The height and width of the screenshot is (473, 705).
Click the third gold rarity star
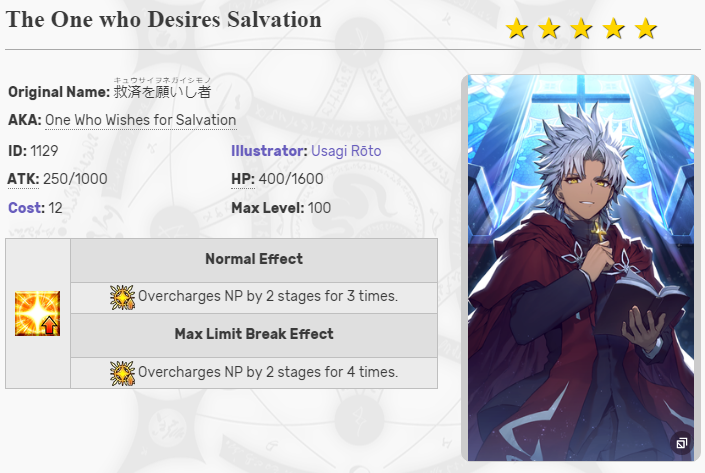(x=581, y=28)
